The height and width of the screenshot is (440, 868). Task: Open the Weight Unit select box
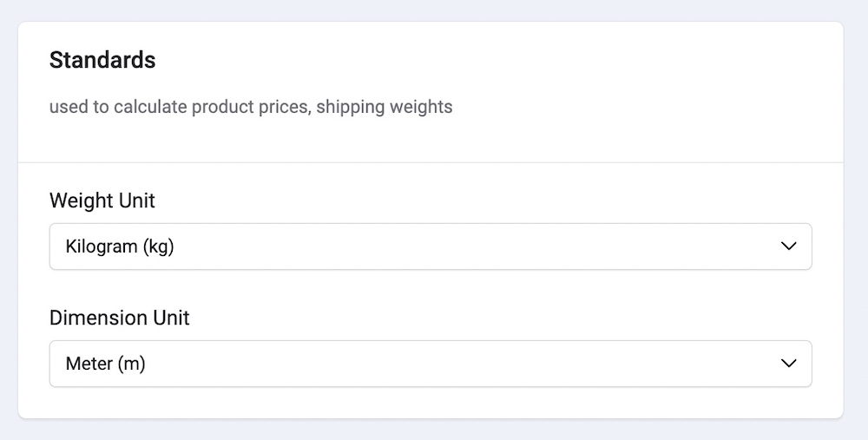click(430, 246)
